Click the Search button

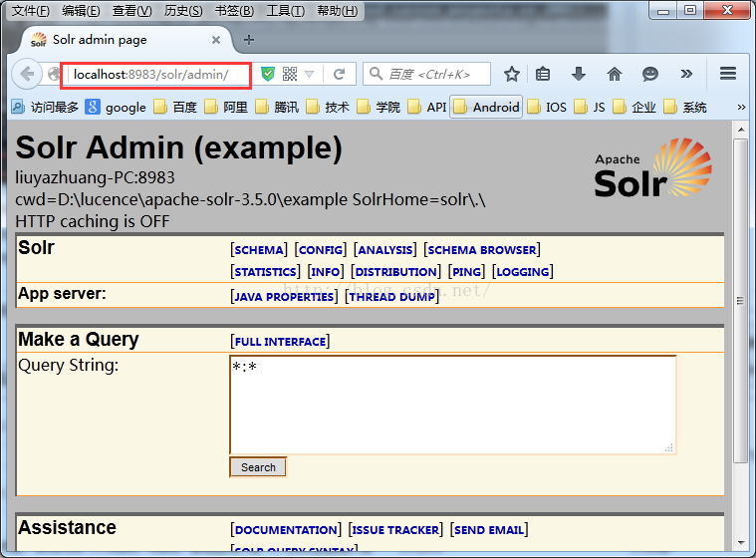pos(258,467)
